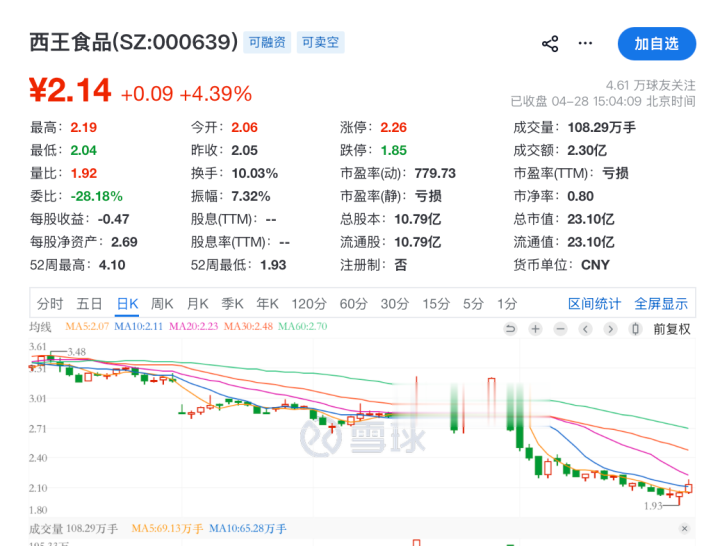
Task: Switch to the 15分 chart tab
Action: click(x=436, y=304)
